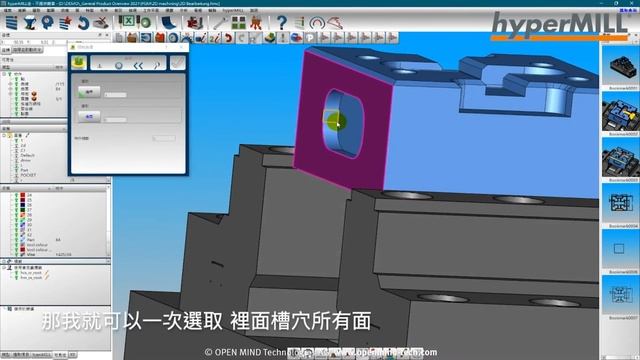Click the red box icon in second toolbar row

[160, 38]
